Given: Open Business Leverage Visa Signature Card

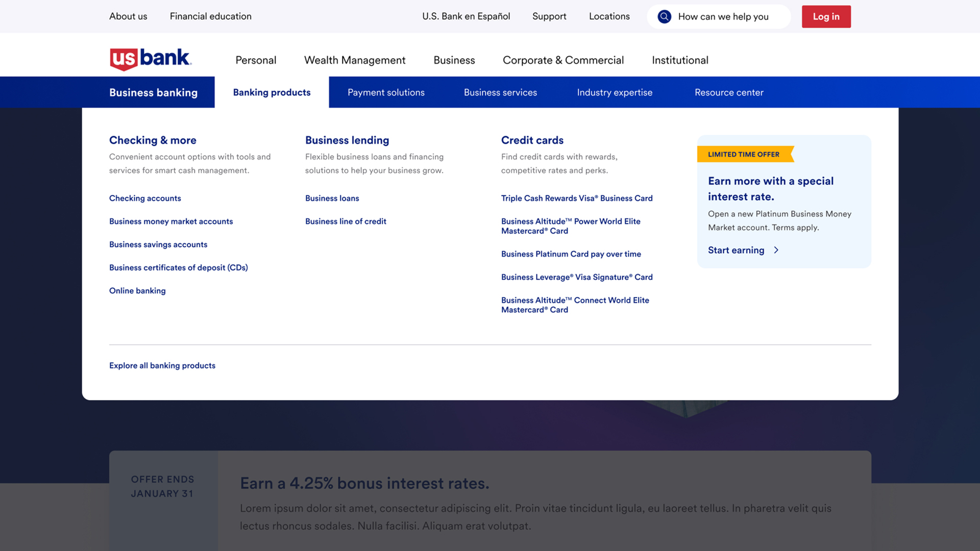Looking at the screenshot, I should click(577, 277).
